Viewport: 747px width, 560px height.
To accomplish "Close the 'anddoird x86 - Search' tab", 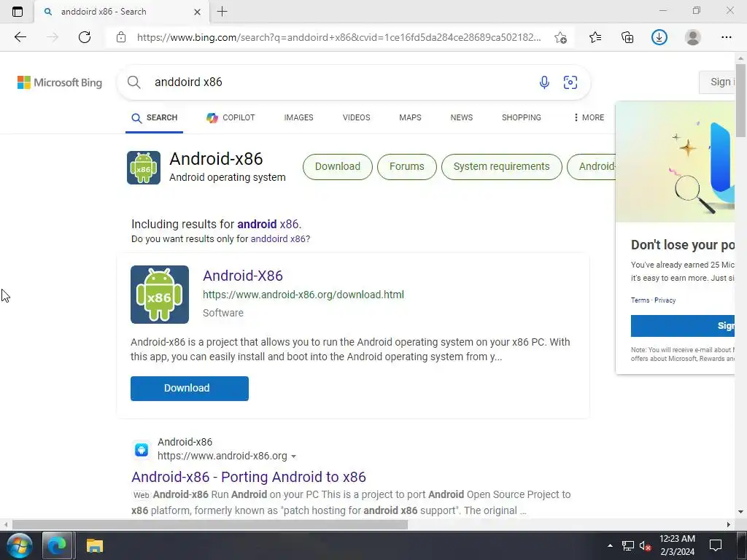I will (197, 12).
